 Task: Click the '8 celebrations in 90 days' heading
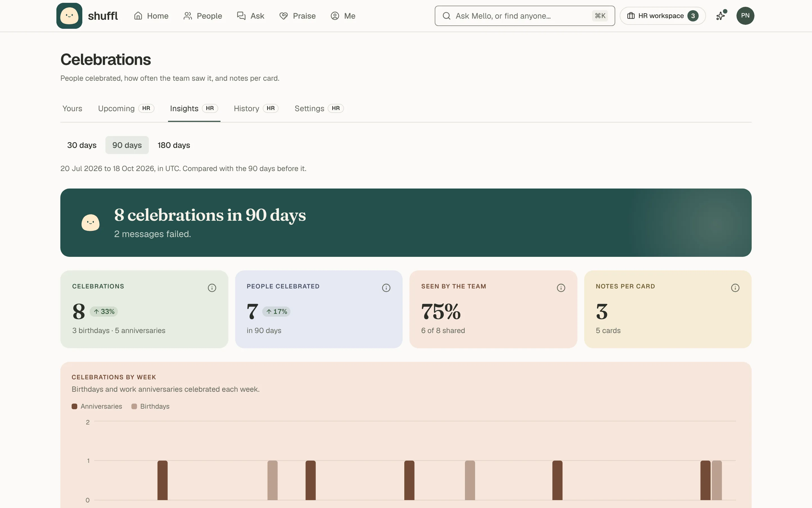210,215
